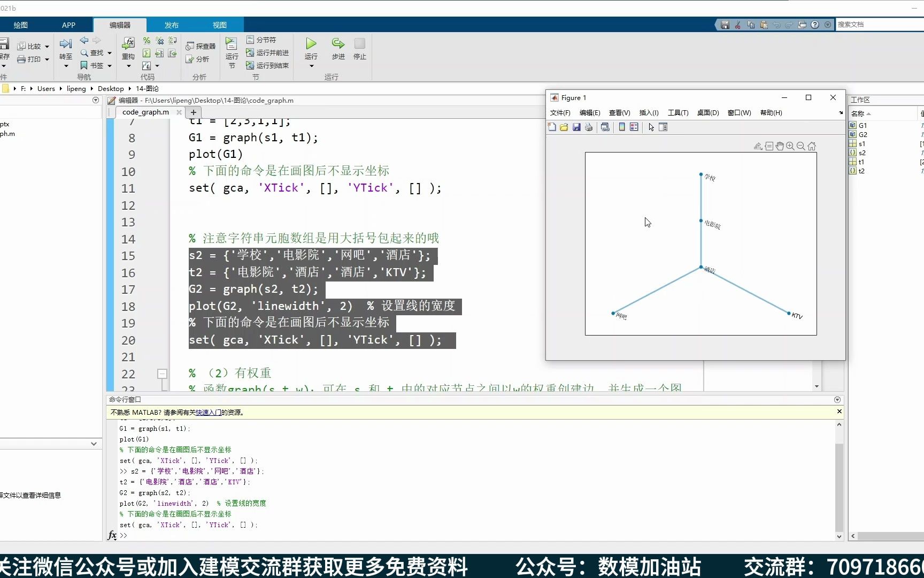Click the wrap comments icon
The height and width of the screenshot is (578, 924).
(172, 41)
